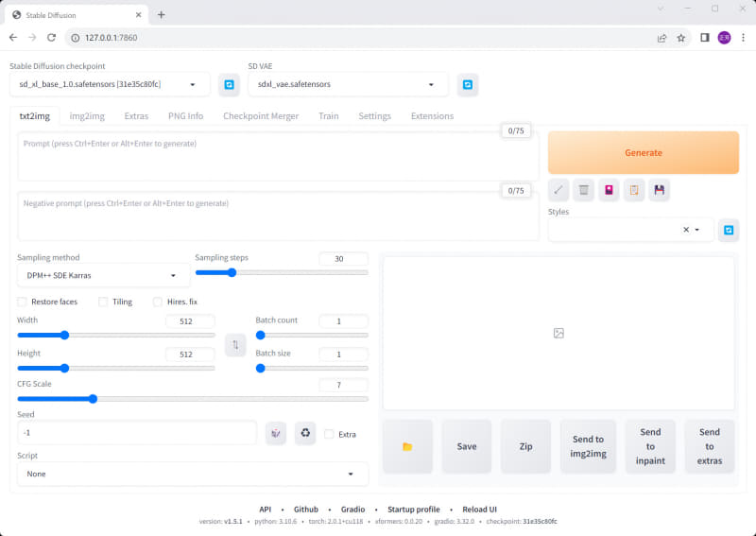Close the Stable Diffusion browser tab

click(138, 15)
